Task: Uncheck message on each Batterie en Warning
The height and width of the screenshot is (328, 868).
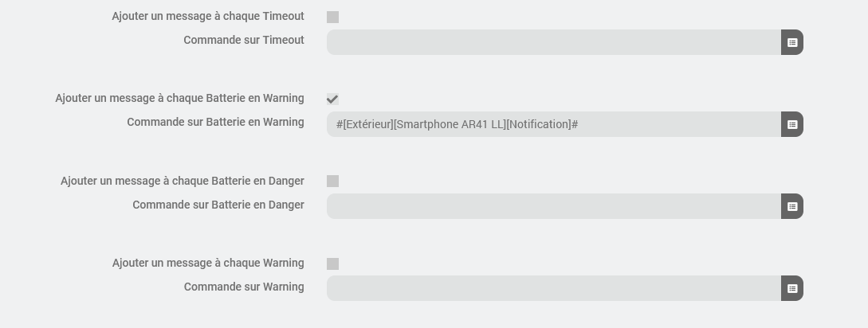Action: pyautogui.click(x=332, y=99)
